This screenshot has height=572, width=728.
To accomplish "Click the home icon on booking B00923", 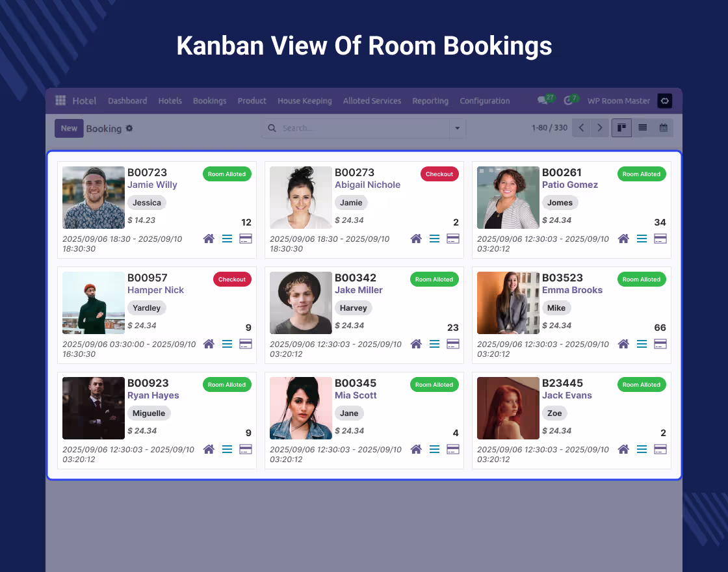I will pyautogui.click(x=209, y=449).
